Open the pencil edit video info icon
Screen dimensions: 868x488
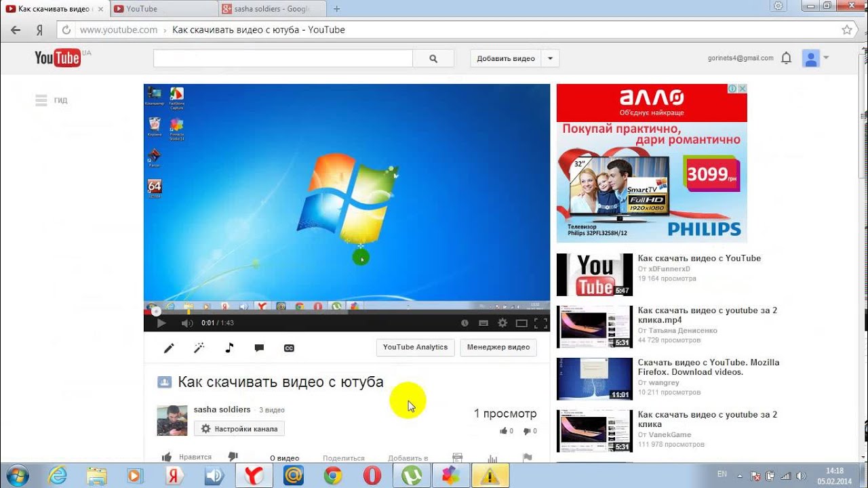169,348
